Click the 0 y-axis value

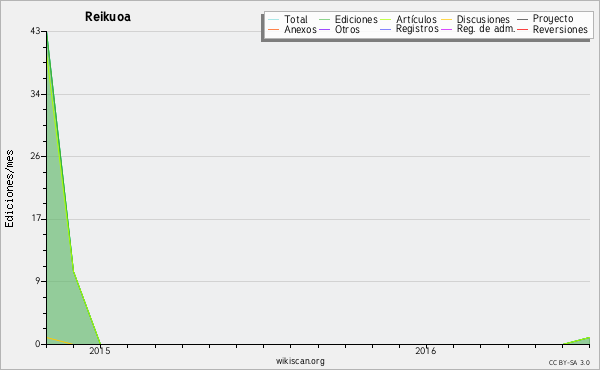pyautogui.click(x=38, y=344)
